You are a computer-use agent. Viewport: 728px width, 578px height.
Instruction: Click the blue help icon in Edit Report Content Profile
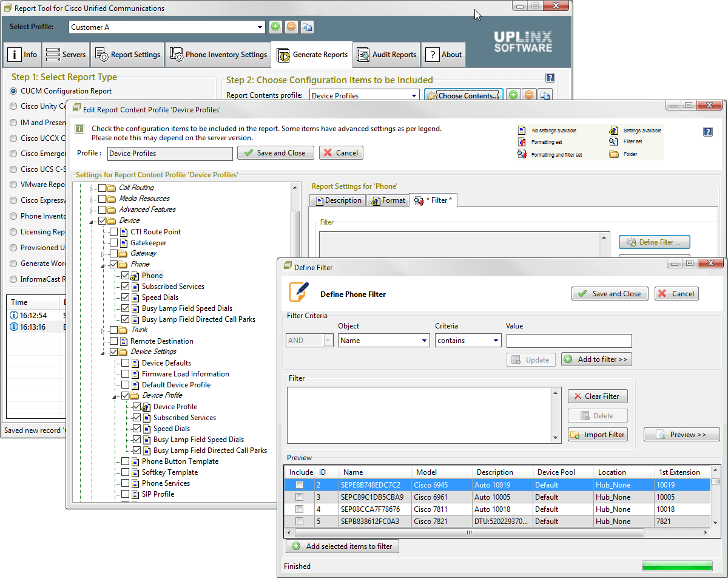708,132
